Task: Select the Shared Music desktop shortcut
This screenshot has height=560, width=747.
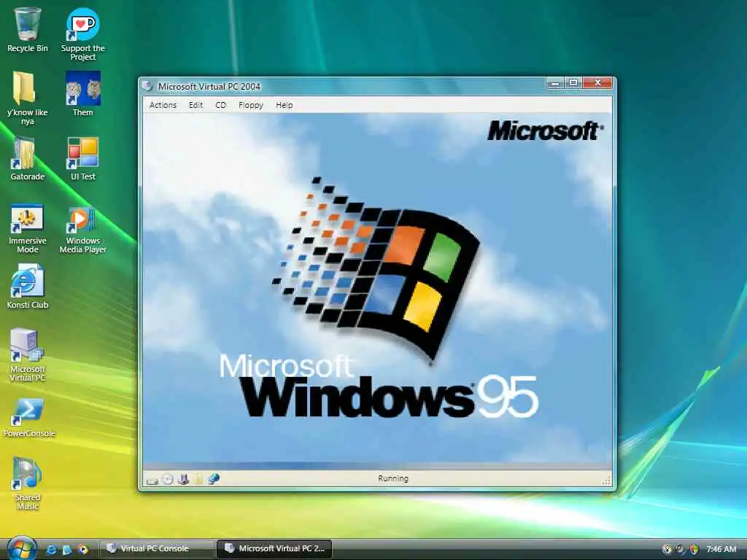Action: [x=27, y=483]
